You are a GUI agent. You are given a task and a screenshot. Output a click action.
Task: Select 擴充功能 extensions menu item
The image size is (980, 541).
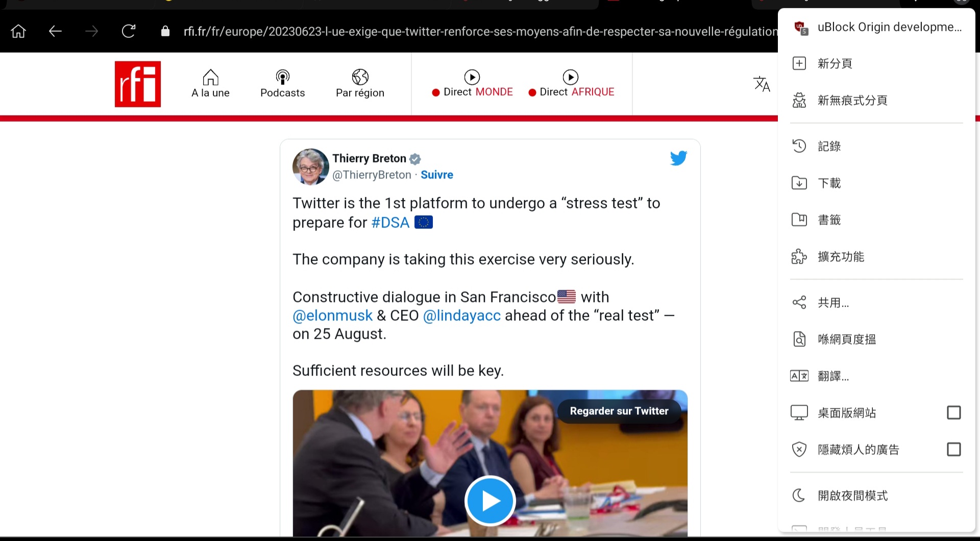click(876, 256)
